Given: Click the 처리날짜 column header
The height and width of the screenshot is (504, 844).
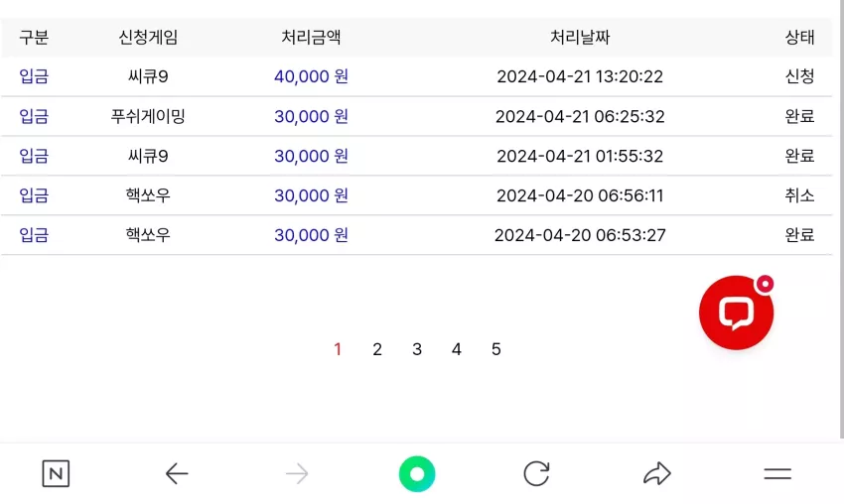Looking at the screenshot, I should coord(580,37).
